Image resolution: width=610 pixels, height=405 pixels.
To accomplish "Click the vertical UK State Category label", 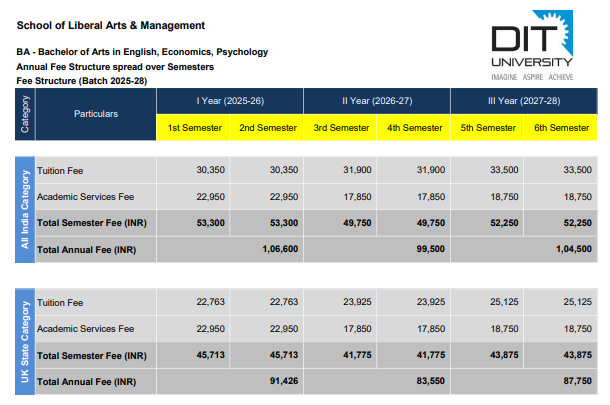I will pyautogui.click(x=25, y=340).
